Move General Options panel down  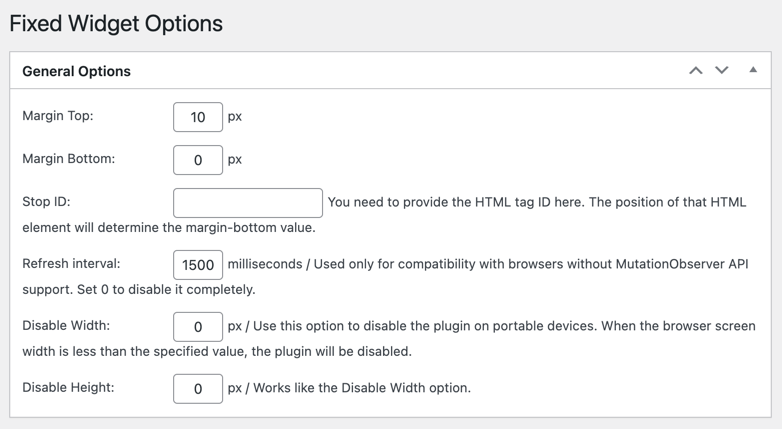(722, 71)
